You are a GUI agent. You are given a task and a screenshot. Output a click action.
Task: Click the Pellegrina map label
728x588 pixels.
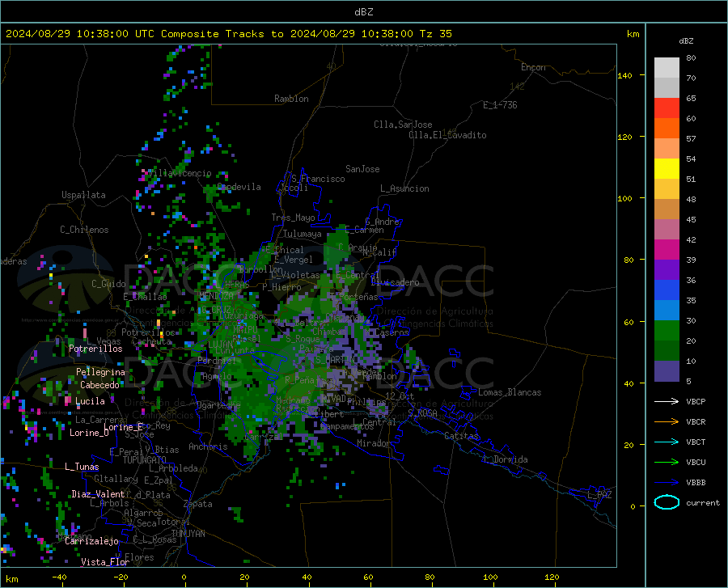pyautogui.click(x=101, y=372)
